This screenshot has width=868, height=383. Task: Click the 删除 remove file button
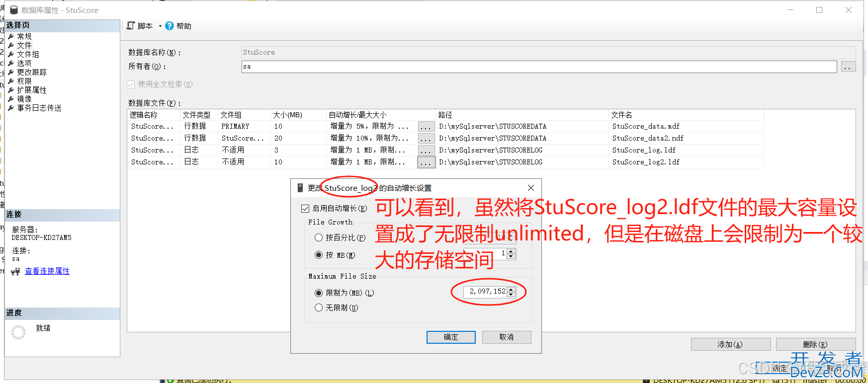pos(815,344)
